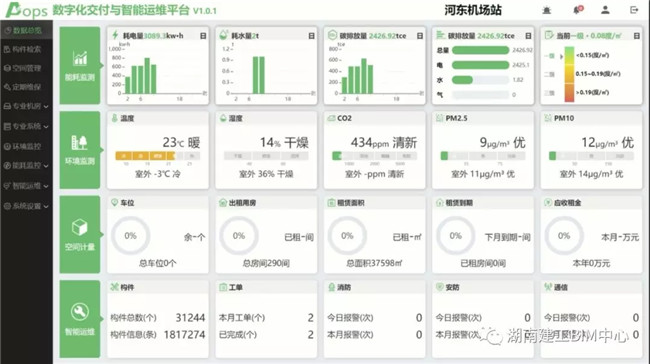Click the 应收租金 0% ring gauge
Image resolution: width=650 pixels, height=364 pixels.
pyautogui.click(x=564, y=235)
